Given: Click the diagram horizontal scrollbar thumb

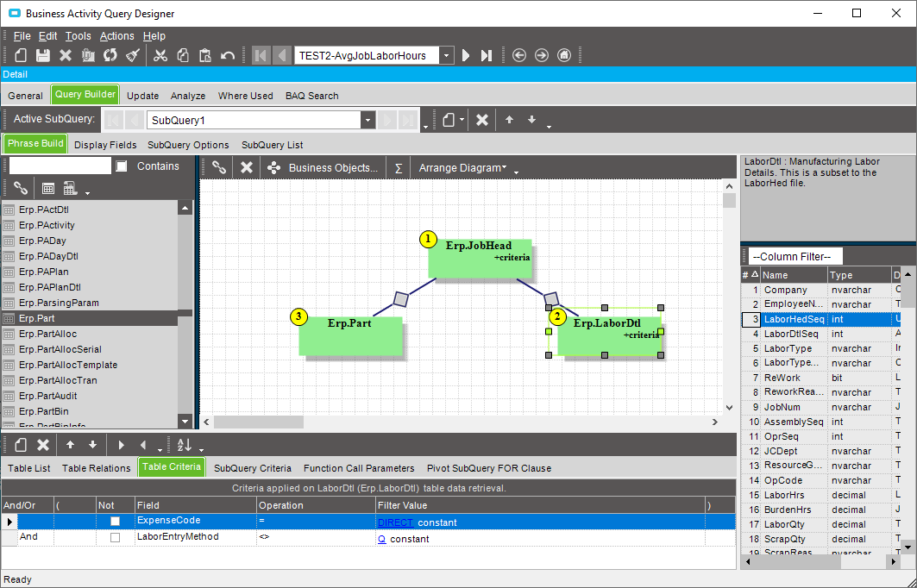Looking at the screenshot, I should click(259, 422).
